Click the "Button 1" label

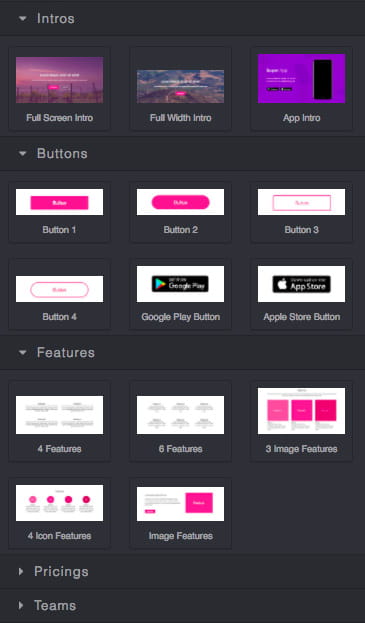[59, 230]
